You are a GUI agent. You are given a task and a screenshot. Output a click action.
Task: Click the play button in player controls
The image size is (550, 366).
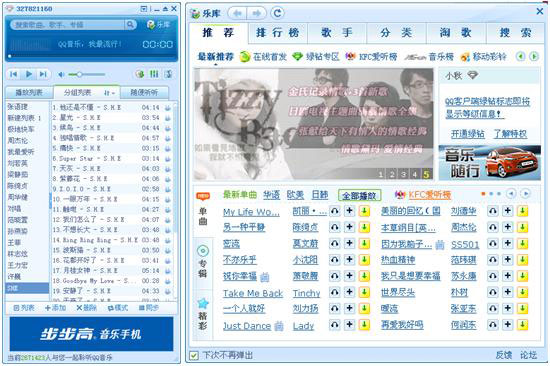[x=29, y=74]
